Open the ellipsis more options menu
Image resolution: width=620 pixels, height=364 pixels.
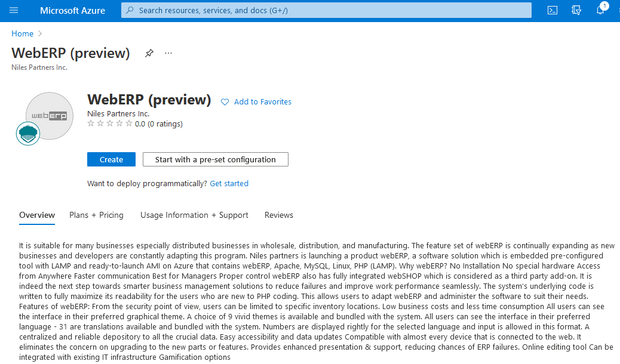pos(168,53)
